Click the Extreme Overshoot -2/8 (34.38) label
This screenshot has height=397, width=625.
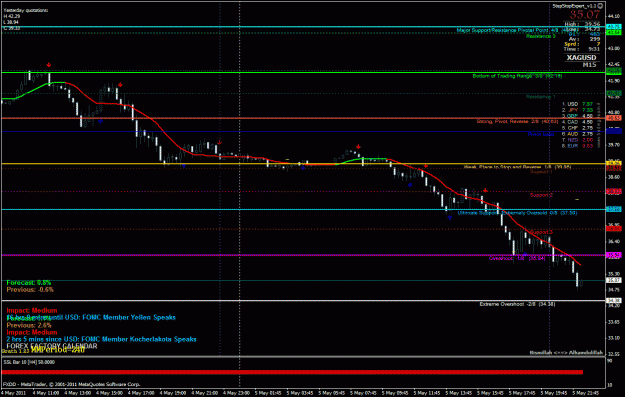517,304
